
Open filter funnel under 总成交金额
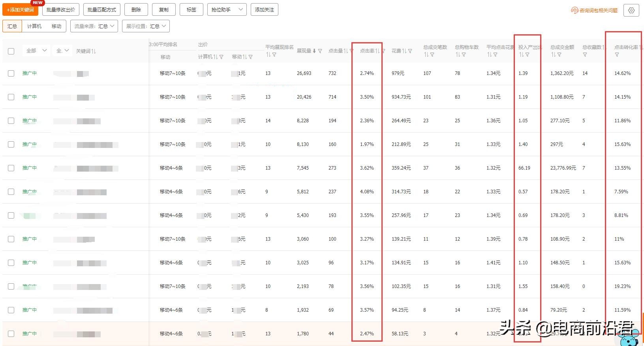559,55
